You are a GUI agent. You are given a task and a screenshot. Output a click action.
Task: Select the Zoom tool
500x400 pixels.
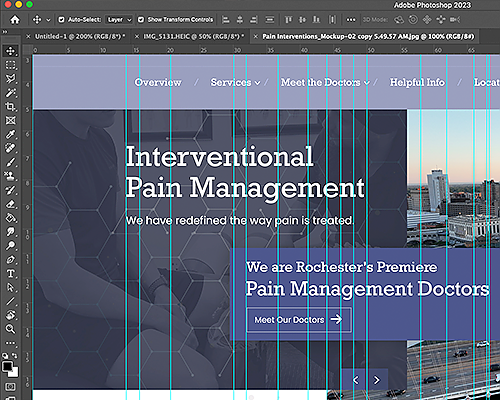[11, 329]
